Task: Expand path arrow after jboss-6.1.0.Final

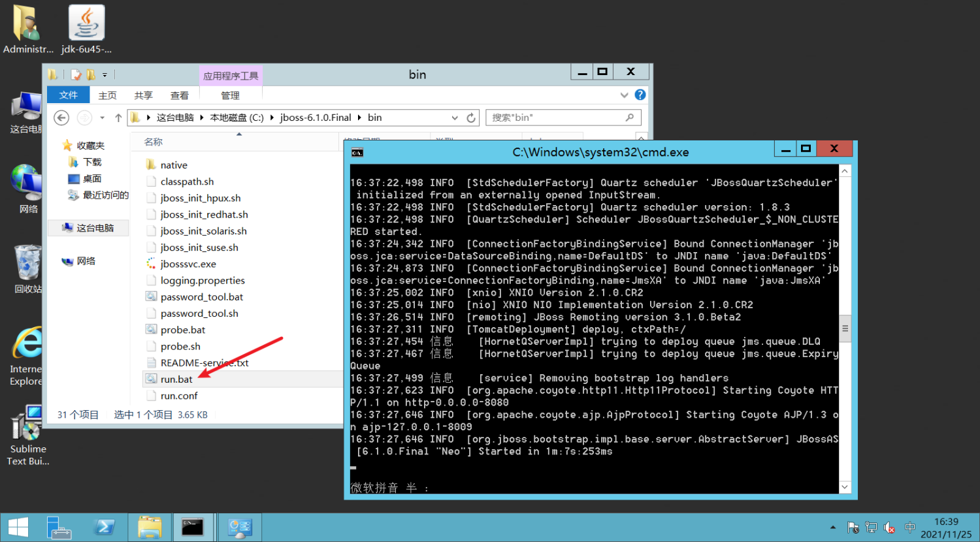Action: click(x=359, y=118)
